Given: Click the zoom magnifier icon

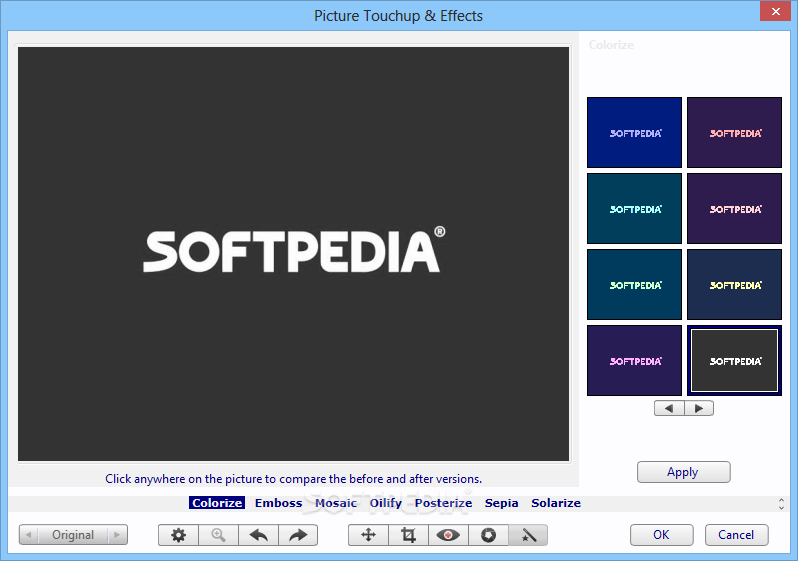Looking at the screenshot, I should 218,535.
